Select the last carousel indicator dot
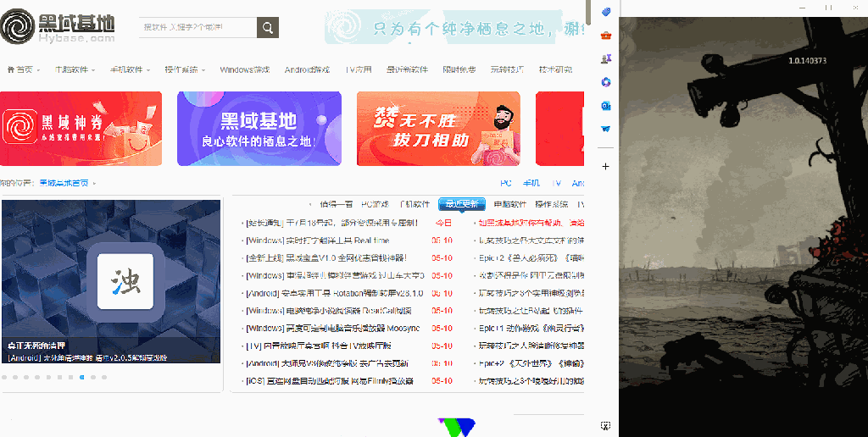The image size is (868, 437). coord(104,377)
